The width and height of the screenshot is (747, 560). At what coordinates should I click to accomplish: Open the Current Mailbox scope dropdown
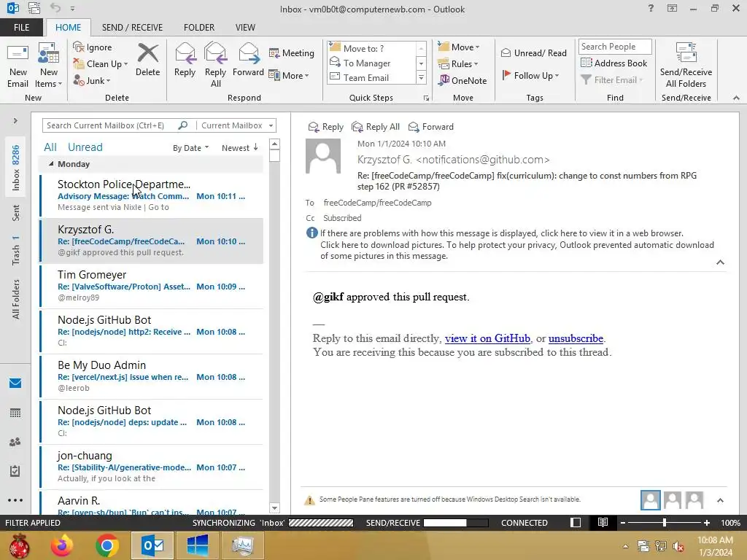pyautogui.click(x=237, y=125)
